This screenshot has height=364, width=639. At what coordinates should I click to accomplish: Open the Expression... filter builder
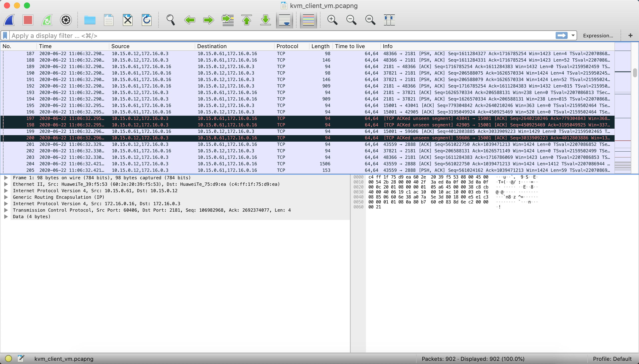(598, 35)
